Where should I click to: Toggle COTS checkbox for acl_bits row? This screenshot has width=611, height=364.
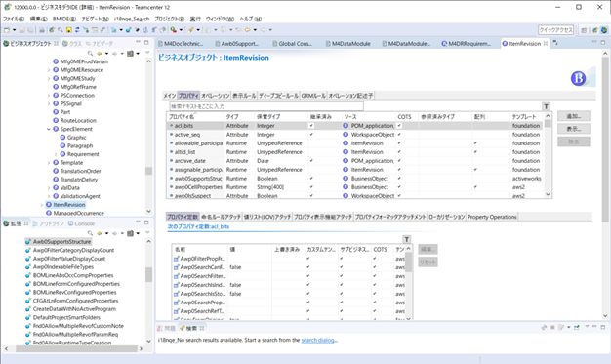[399, 126]
